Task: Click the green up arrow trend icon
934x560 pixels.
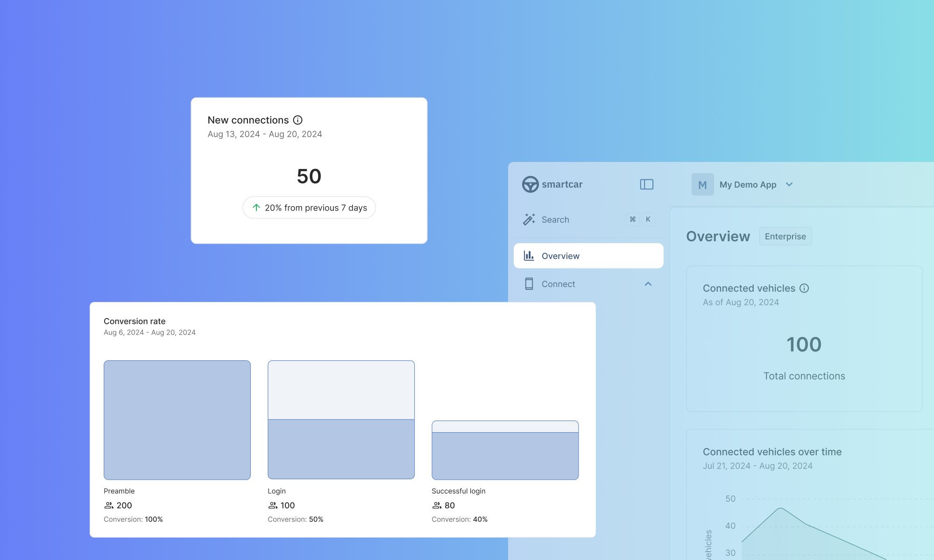Action: [x=256, y=208]
